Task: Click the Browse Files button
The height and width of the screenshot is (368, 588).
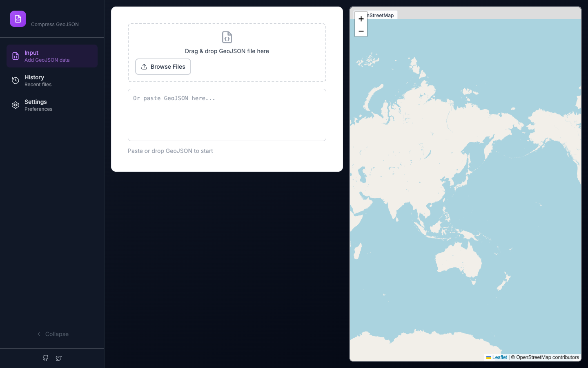Action: pyautogui.click(x=163, y=67)
